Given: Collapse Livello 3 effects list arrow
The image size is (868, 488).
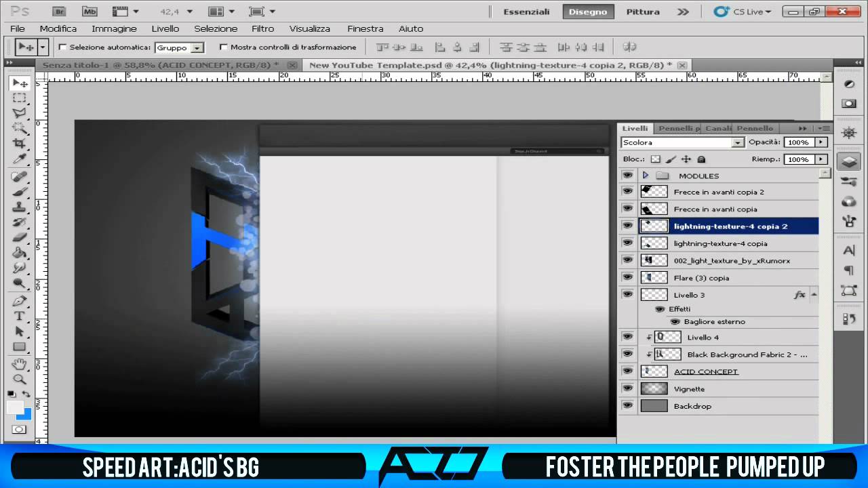Looking at the screenshot, I should (814, 295).
